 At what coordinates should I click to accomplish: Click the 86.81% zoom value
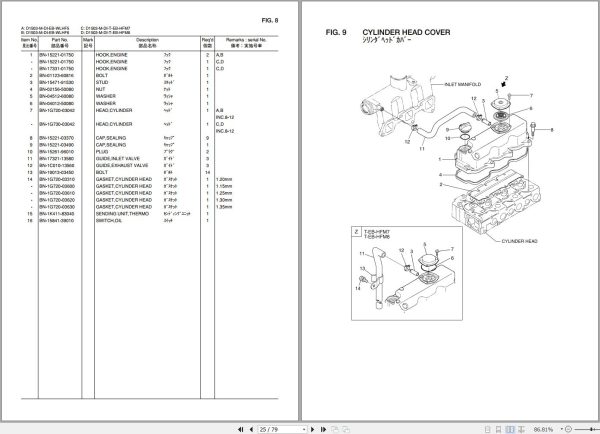[x=543, y=429]
